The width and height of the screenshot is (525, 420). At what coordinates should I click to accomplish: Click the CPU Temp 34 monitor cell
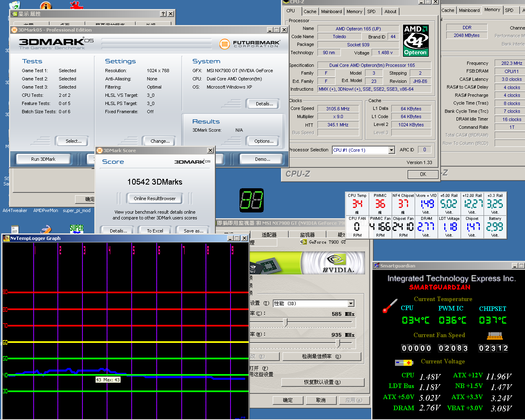357,204
